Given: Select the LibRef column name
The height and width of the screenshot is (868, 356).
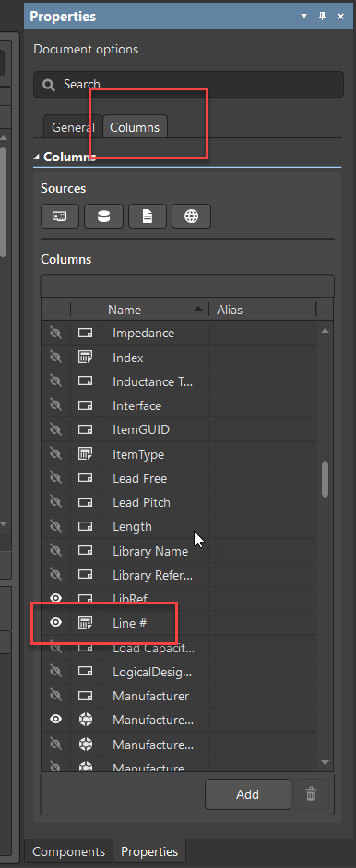Looking at the screenshot, I should pos(129,598).
